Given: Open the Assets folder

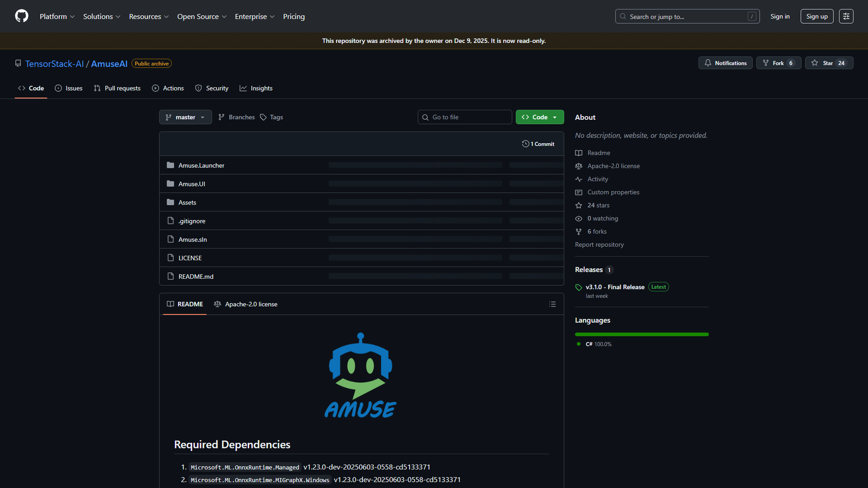Looking at the screenshot, I should [x=187, y=203].
